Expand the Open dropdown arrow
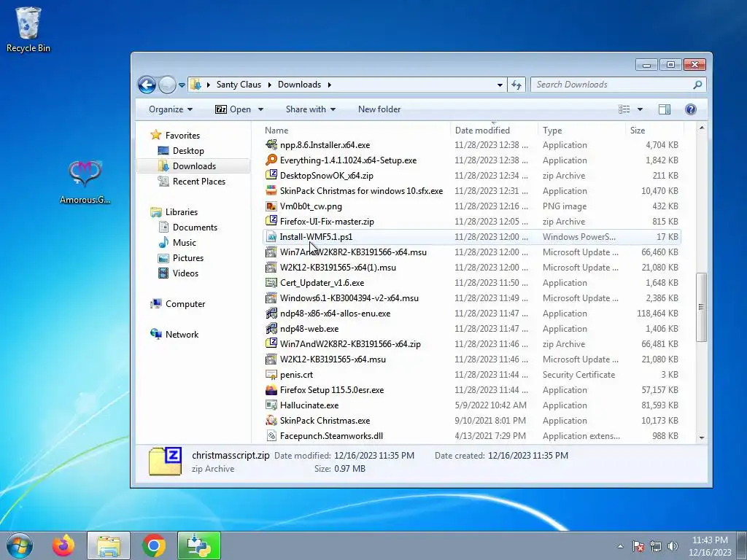 pyautogui.click(x=260, y=109)
